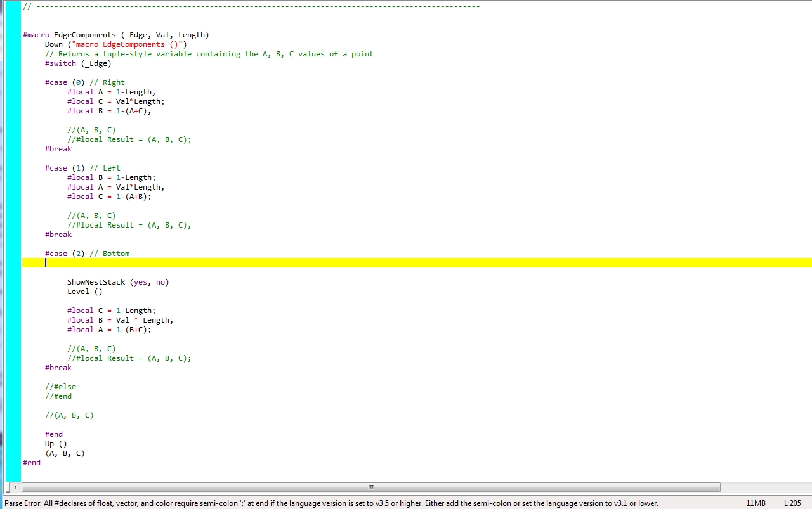Click the Level () call

tap(84, 292)
